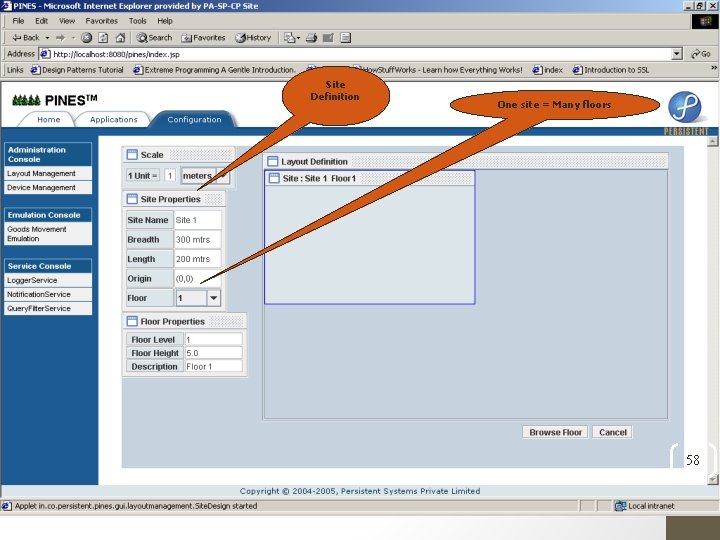The image size is (720, 540).
Task: Open the Help menu
Action: pyautogui.click(x=165, y=21)
